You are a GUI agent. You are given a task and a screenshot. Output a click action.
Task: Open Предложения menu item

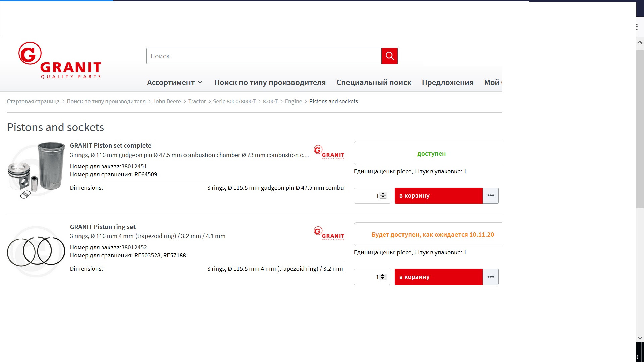pos(447,82)
